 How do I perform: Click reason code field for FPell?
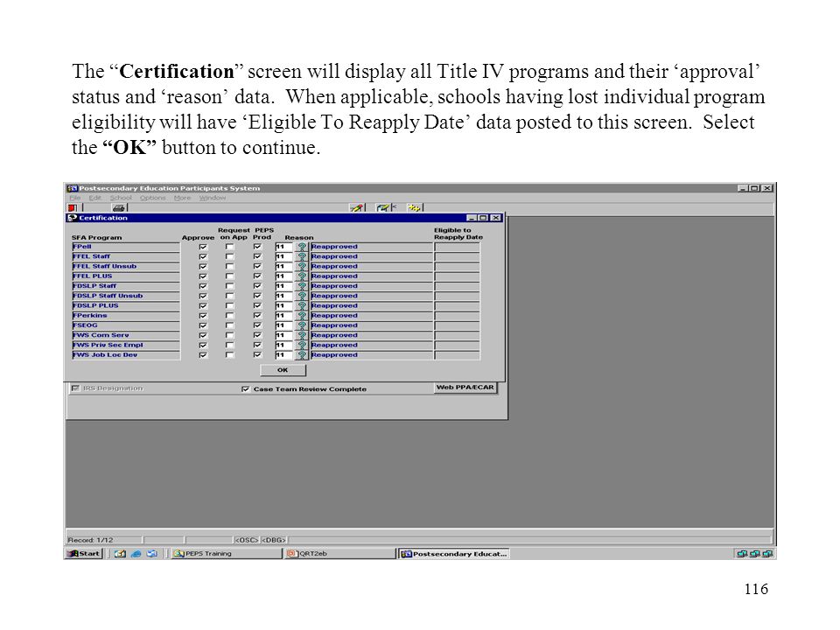[x=283, y=247]
